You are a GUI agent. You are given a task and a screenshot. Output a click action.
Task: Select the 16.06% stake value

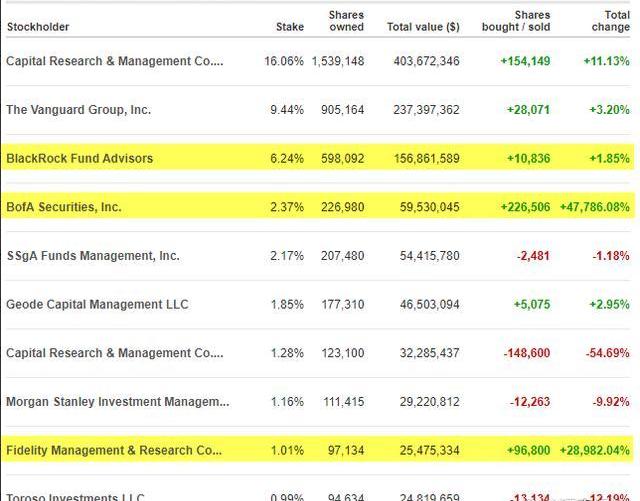tap(284, 61)
